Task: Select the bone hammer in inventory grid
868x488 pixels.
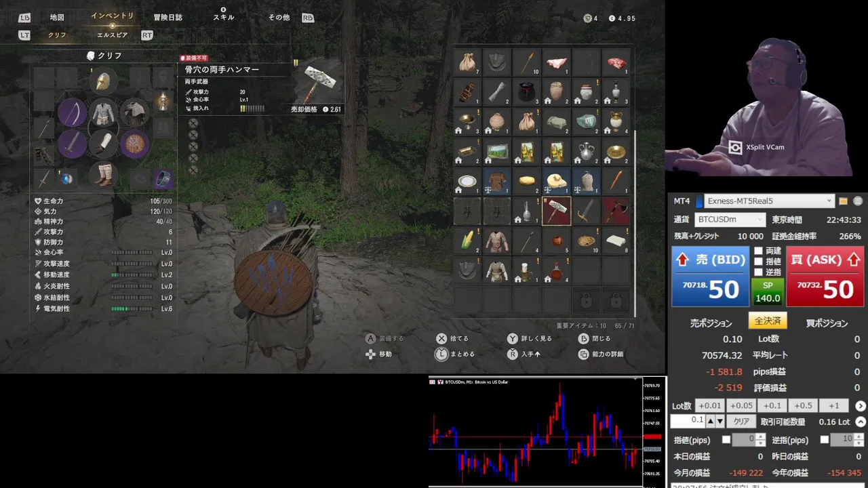Action: pos(556,211)
